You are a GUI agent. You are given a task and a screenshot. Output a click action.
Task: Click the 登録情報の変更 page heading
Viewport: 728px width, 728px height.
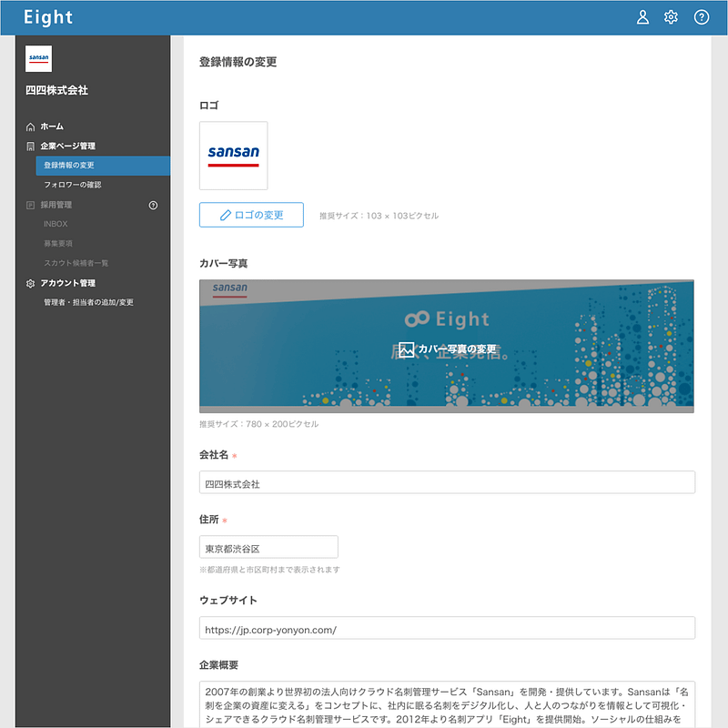(x=238, y=62)
